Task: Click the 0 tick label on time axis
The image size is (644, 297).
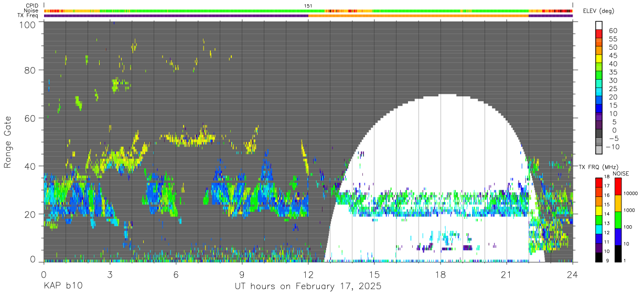Action: pyautogui.click(x=44, y=274)
